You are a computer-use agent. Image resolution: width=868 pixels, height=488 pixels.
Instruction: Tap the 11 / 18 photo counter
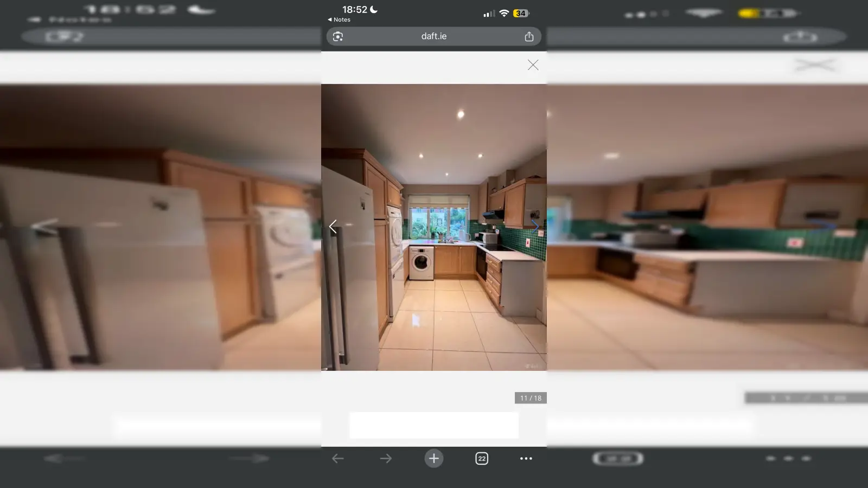[x=530, y=398]
